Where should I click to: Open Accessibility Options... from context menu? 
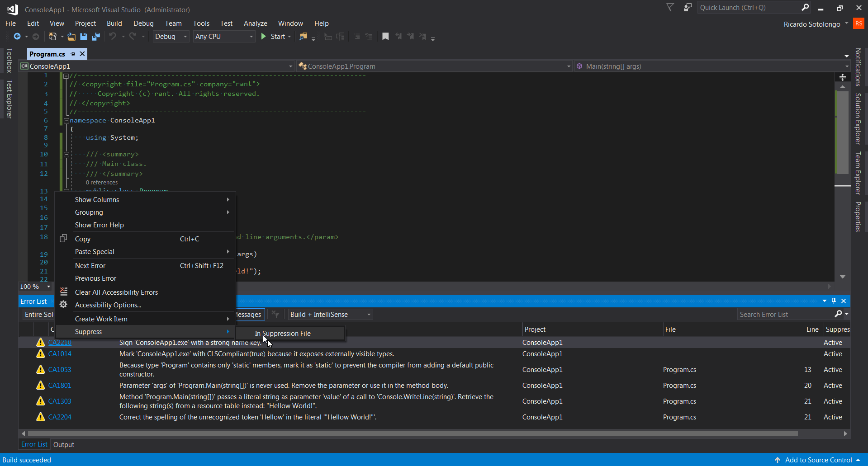pos(145,305)
